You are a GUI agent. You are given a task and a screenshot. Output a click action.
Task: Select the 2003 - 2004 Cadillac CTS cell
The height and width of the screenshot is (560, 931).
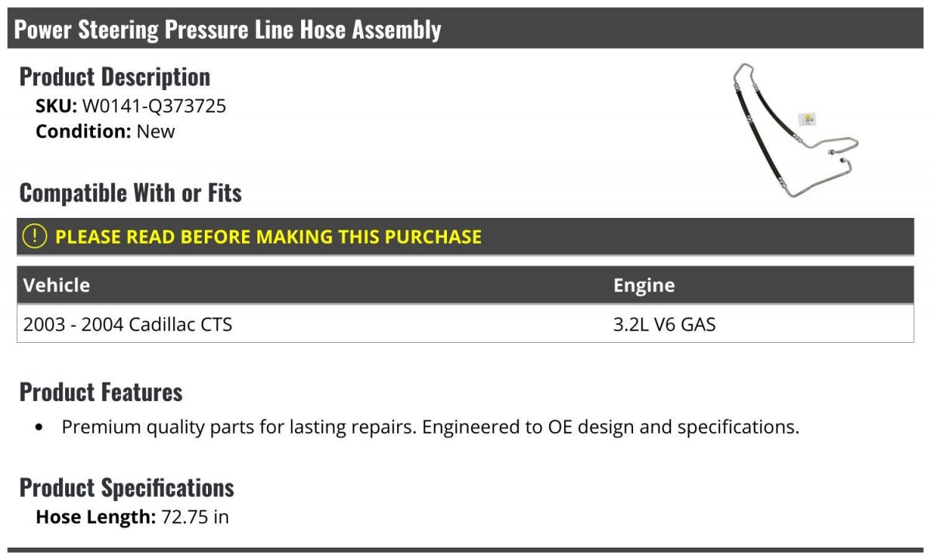pos(128,324)
